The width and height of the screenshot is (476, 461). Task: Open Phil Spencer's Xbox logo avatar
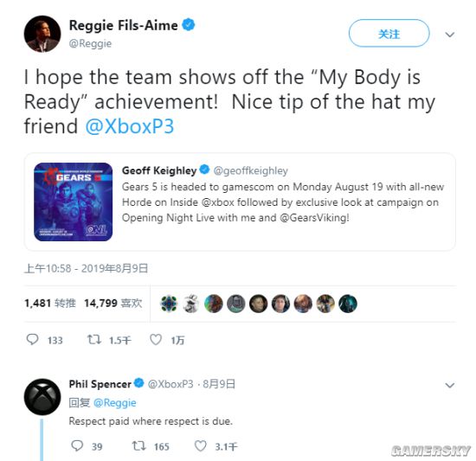(42, 397)
